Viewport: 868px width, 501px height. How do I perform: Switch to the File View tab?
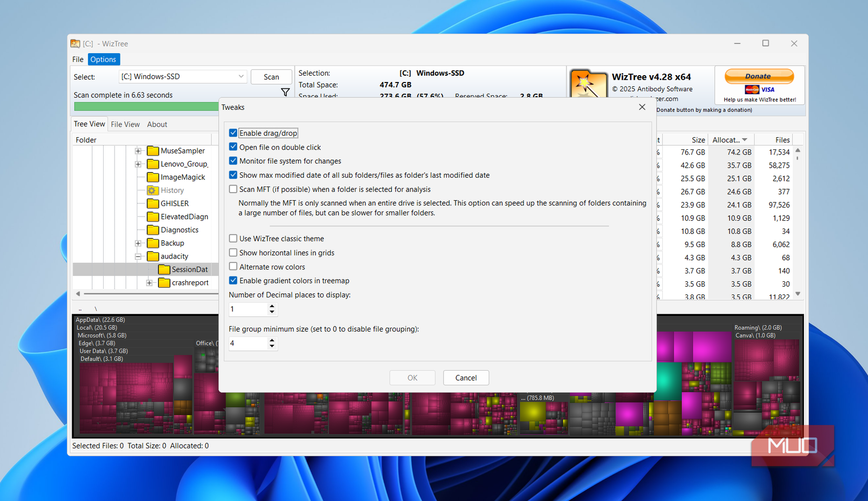pos(125,124)
